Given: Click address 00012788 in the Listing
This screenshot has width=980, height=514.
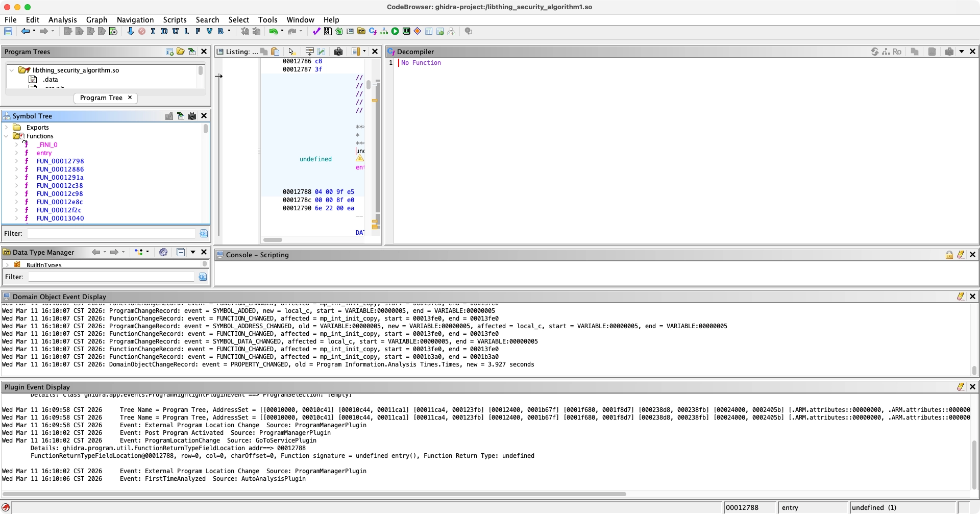Looking at the screenshot, I should pyautogui.click(x=297, y=192).
